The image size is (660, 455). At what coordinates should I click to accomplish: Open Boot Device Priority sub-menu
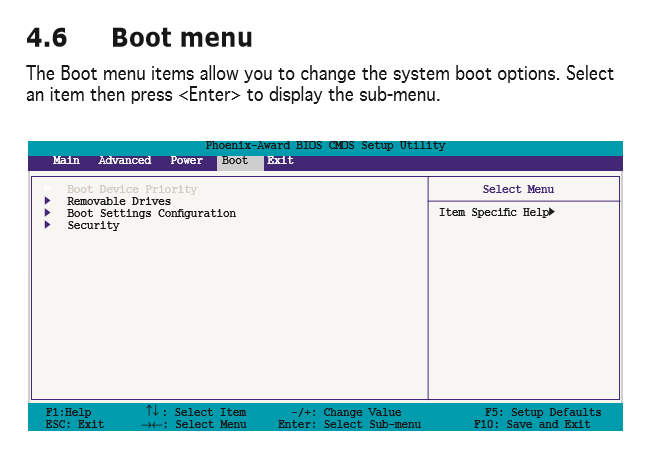132,189
